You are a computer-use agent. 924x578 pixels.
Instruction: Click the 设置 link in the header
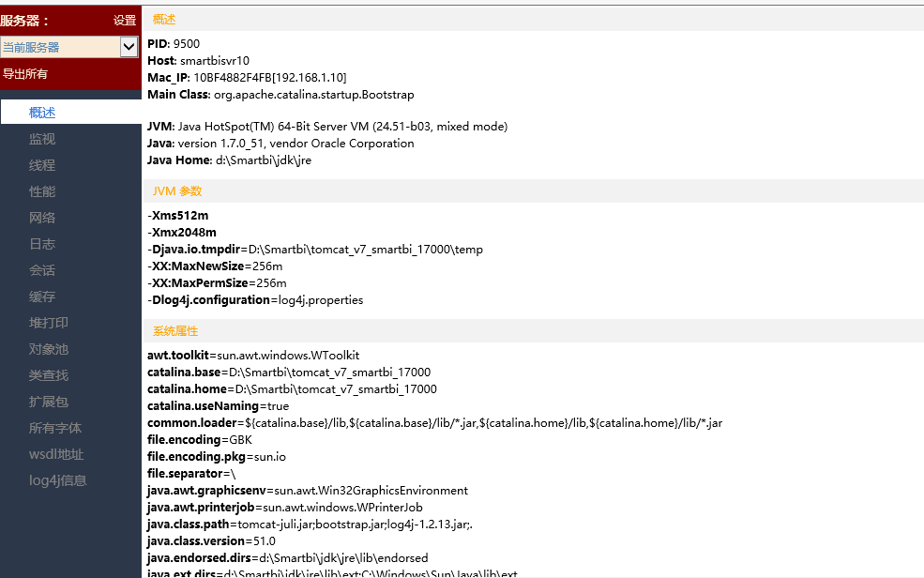tap(125, 21)
